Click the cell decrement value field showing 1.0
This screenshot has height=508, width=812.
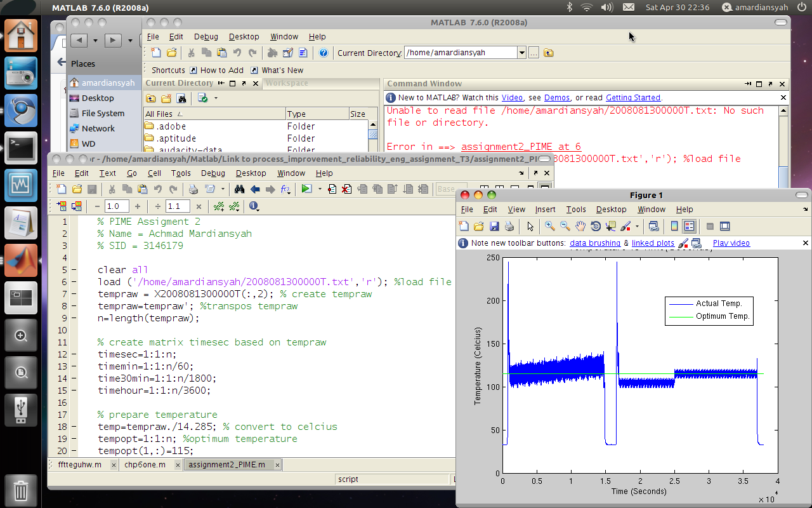117,206
